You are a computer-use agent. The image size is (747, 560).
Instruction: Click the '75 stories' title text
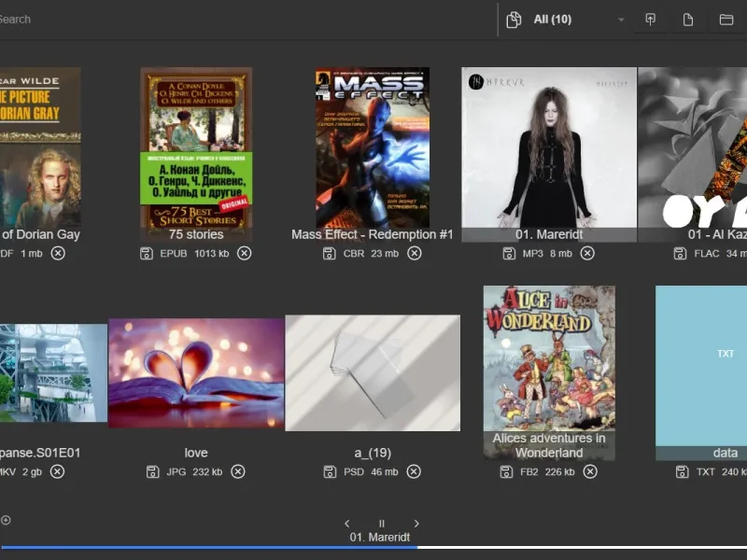click(196, 234)
